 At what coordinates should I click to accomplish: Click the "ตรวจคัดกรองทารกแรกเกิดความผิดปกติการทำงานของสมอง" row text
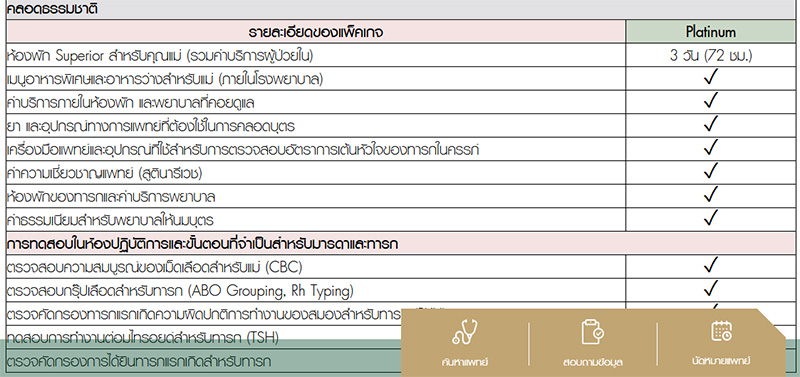point(204,314)
